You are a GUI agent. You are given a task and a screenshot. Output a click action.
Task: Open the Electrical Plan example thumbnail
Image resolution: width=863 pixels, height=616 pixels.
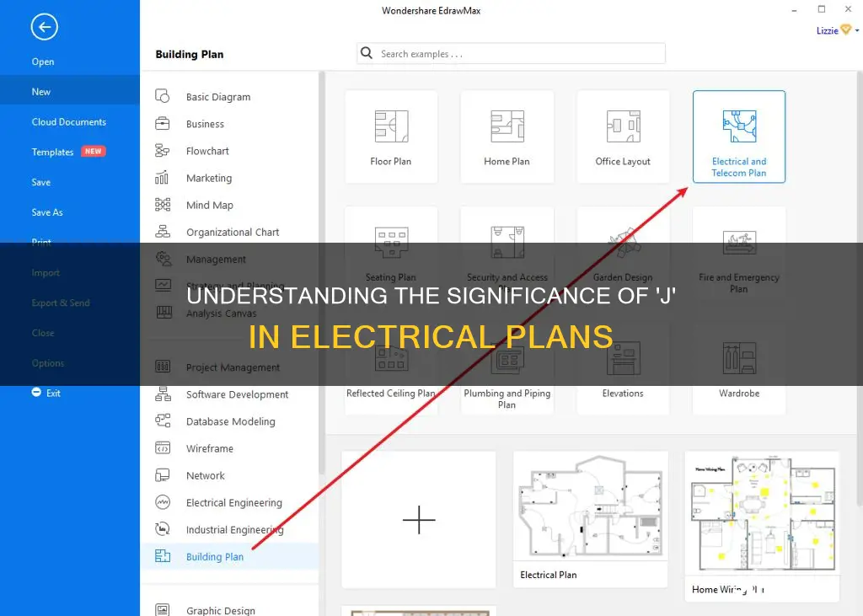591,519
